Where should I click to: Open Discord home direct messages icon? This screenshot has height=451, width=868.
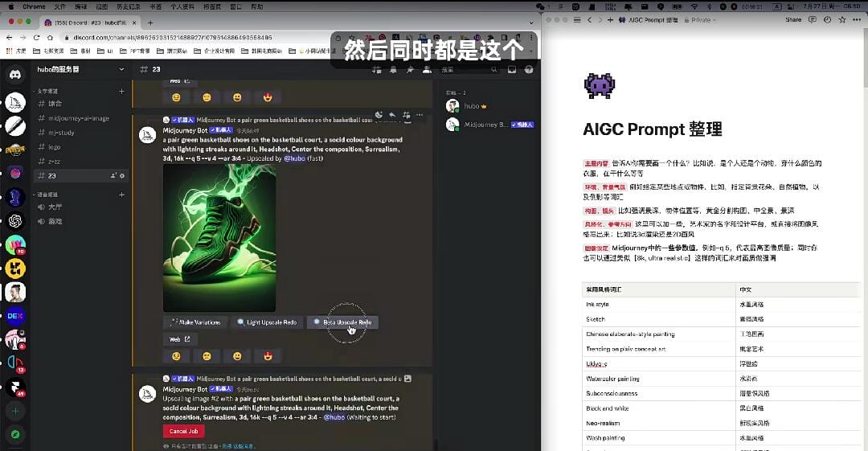(x=15, y=74)
